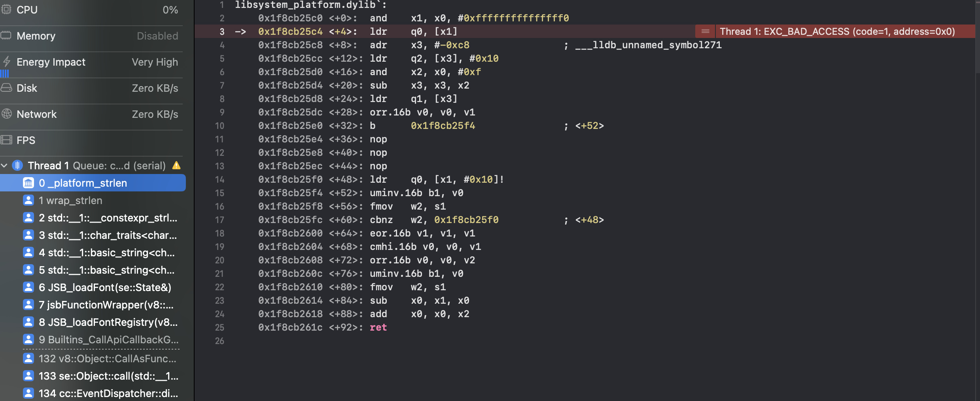Click the FPS filmstrip icon
980x401 pixels.
(6, 140)
